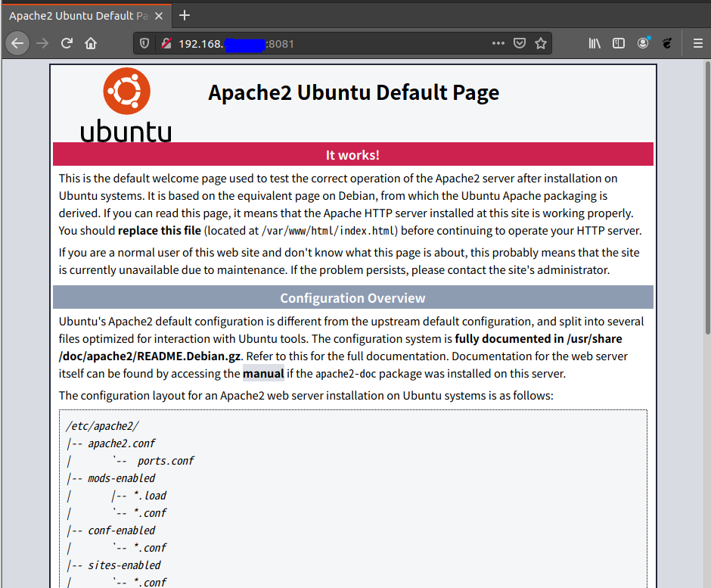Click the vertical page scrollbar thumb
Screen dimensions: 711x588
coord(707,198)
